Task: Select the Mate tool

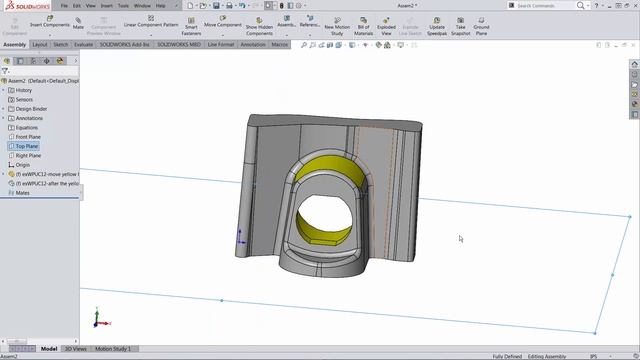Action: coord(78,23)
